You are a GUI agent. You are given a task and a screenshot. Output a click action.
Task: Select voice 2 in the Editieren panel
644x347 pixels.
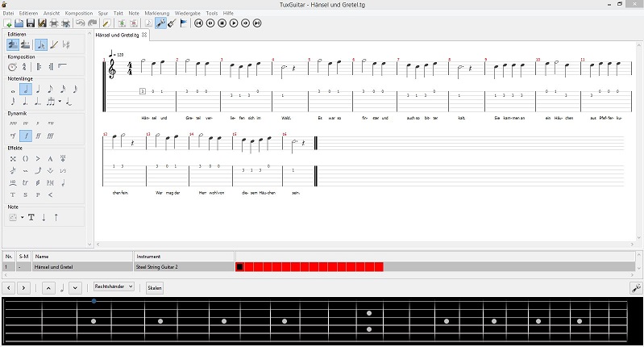pyautogui.click(x=25, y=44)
